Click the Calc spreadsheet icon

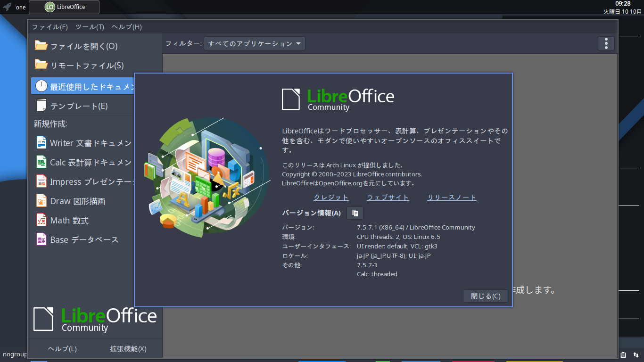[x=41, y=162]
